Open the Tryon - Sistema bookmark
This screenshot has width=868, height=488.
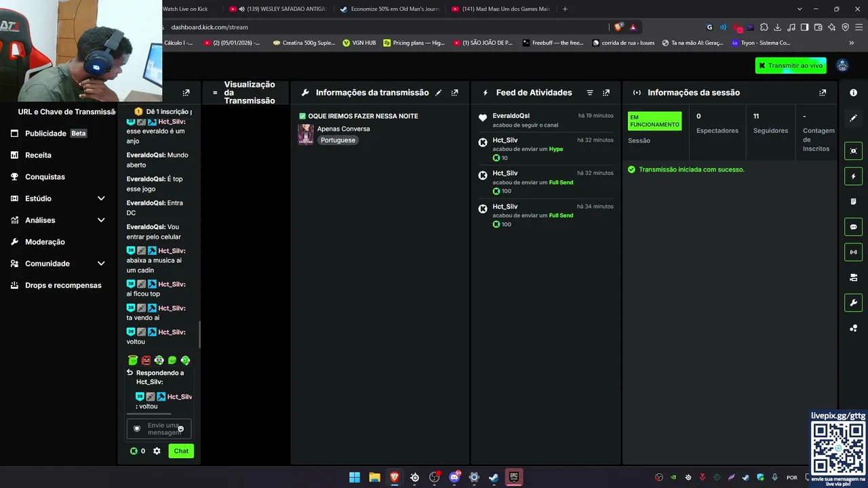(x=761, y=43)
